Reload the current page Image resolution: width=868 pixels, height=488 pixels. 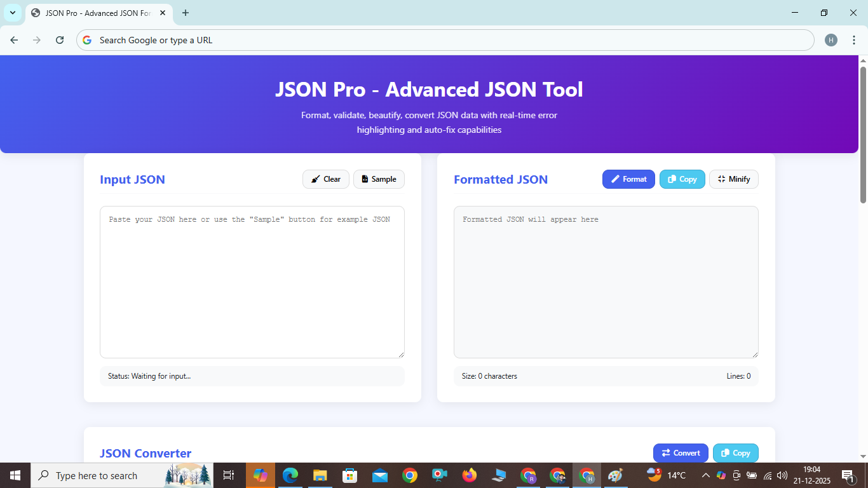pyautogui.click(x=59, y=39)
